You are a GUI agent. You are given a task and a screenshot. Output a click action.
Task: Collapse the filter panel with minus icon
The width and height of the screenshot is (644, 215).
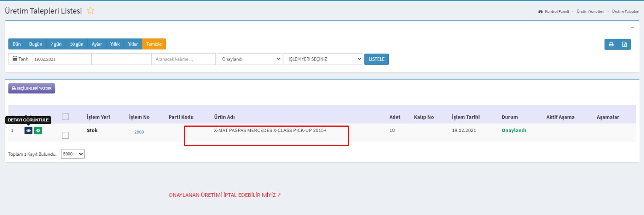point(632,28)
